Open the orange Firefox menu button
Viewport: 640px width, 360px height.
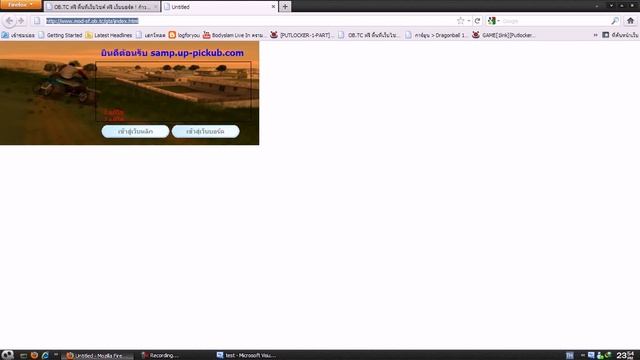pos(20,4)
